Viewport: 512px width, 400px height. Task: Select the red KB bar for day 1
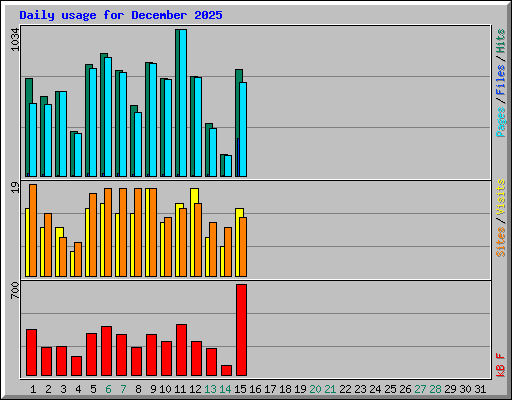tap(31, 353)
